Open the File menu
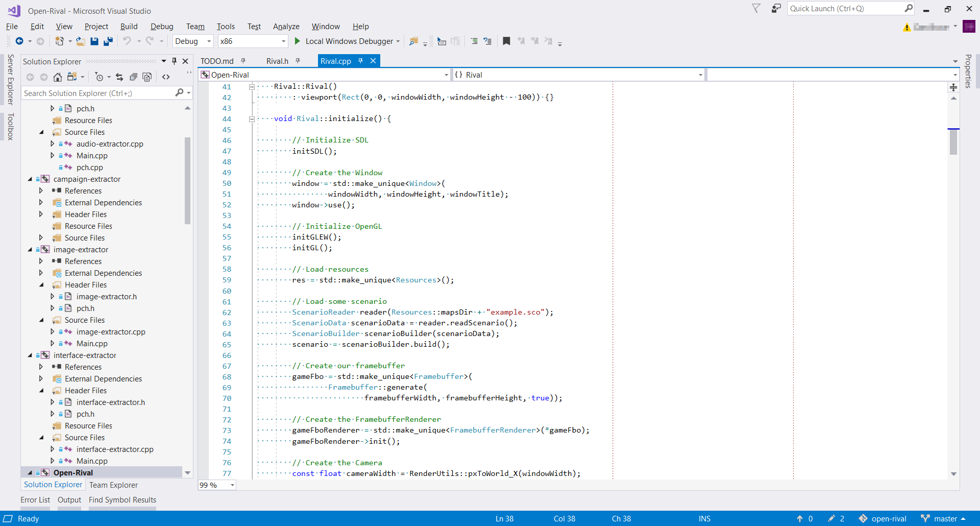Image resolution: width=980 pixels, height=526 pixels. tap(12, 27)
